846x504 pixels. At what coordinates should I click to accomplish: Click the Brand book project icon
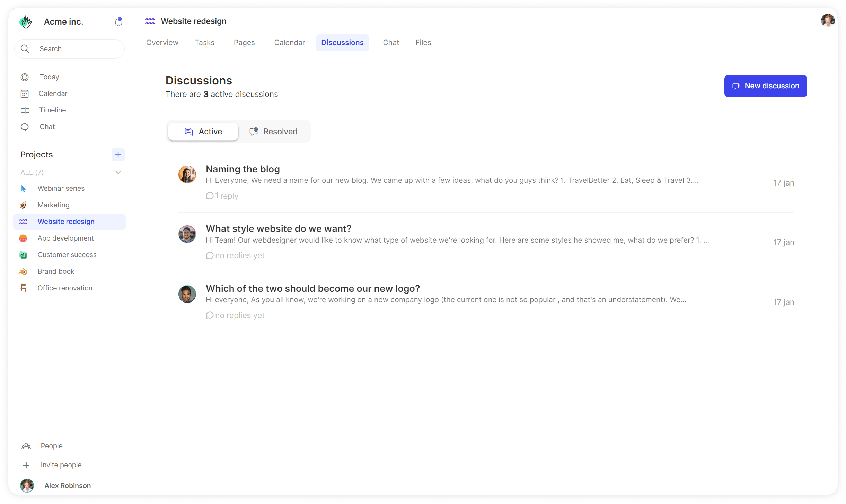pyautogui.click(x=23, y=272)
